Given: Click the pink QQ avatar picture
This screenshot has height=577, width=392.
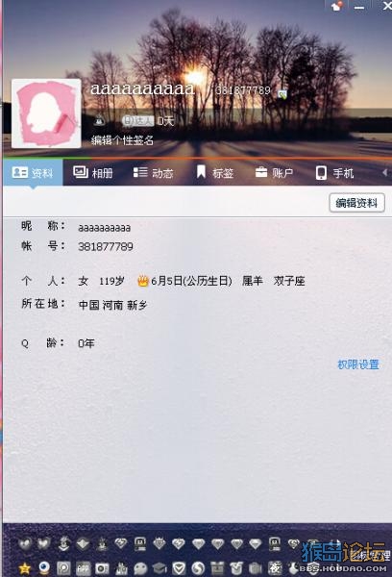Looking at the screenshot, I should coord(46,113).
